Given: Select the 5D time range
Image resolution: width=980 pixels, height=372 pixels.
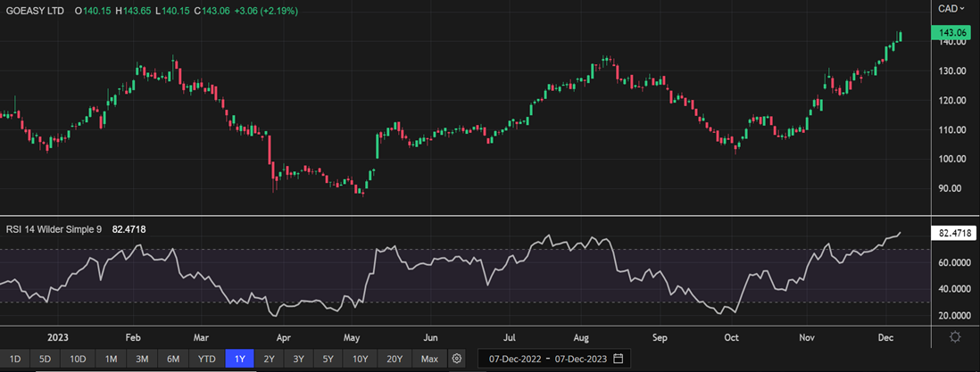Looking at the screenshot, I should [46, 359].
